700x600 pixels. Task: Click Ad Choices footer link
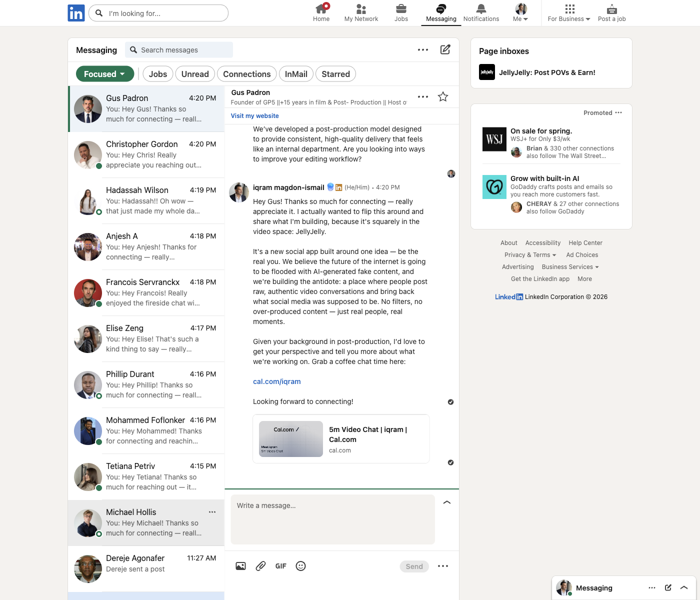[582, 255]
